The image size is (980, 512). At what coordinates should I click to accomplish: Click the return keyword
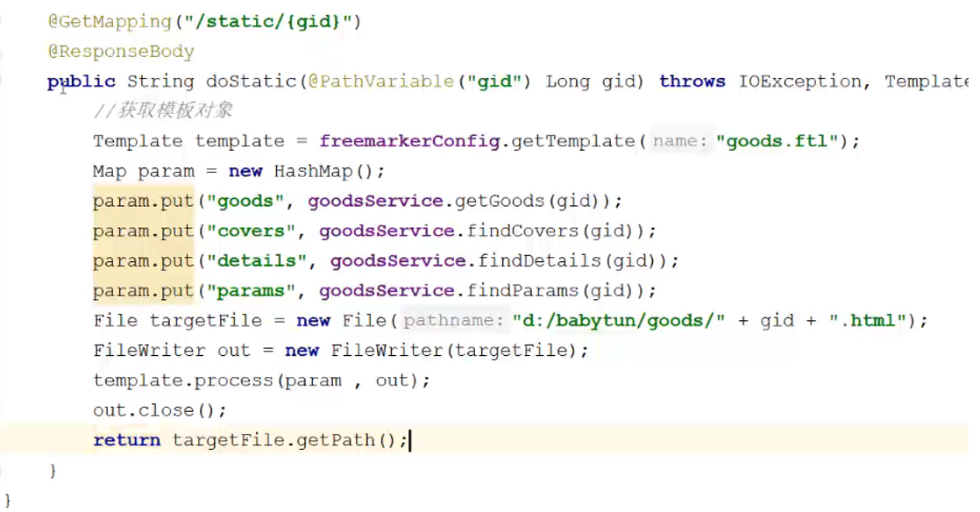(x=127, y=441)
